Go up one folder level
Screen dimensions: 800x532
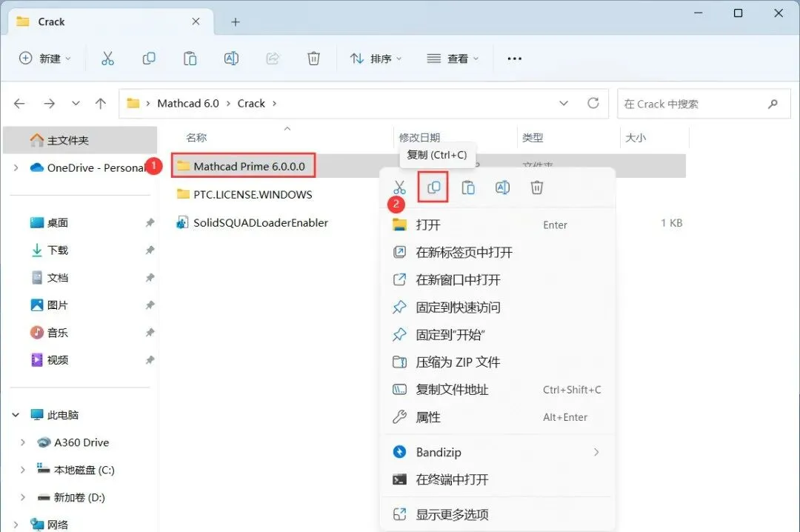click(101, 104)
